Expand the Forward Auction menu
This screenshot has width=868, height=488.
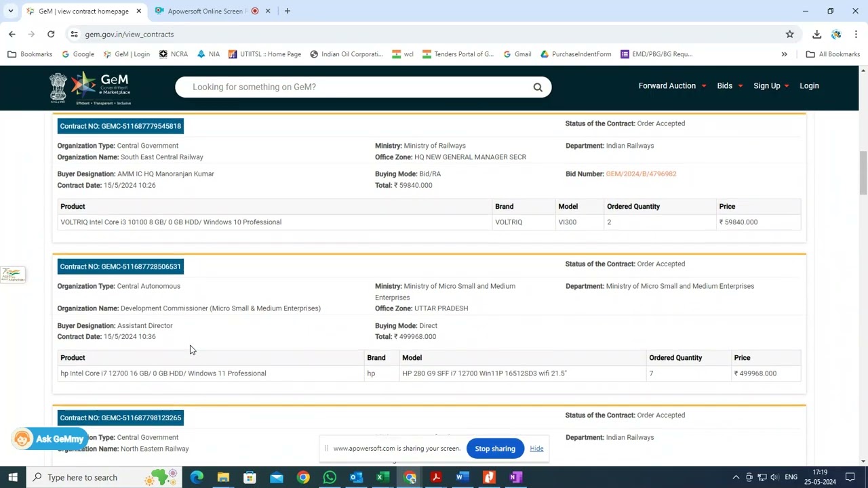point(673,86)
